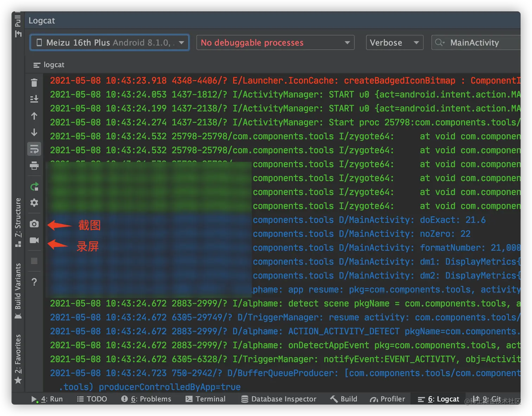Toggle Soft-Wrap for logcat output
This screenshot has width=532, height=416.
[x=34, y=149]
